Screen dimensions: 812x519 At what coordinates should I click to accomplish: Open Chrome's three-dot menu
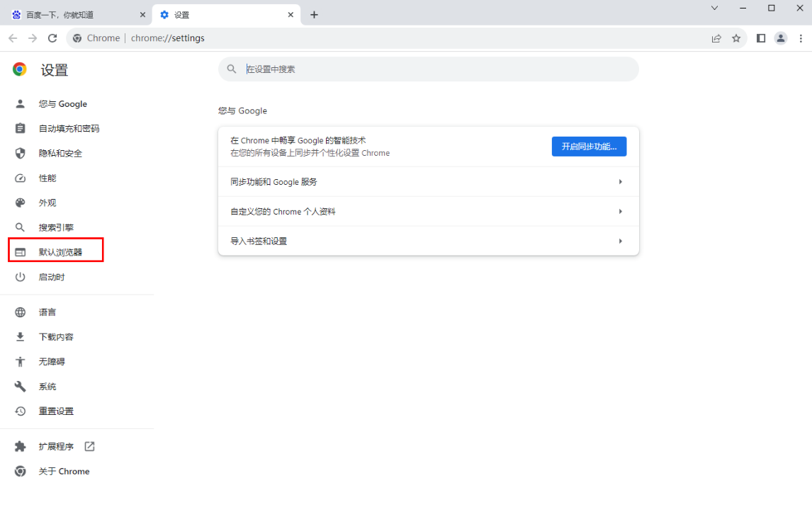coord(801,38)
